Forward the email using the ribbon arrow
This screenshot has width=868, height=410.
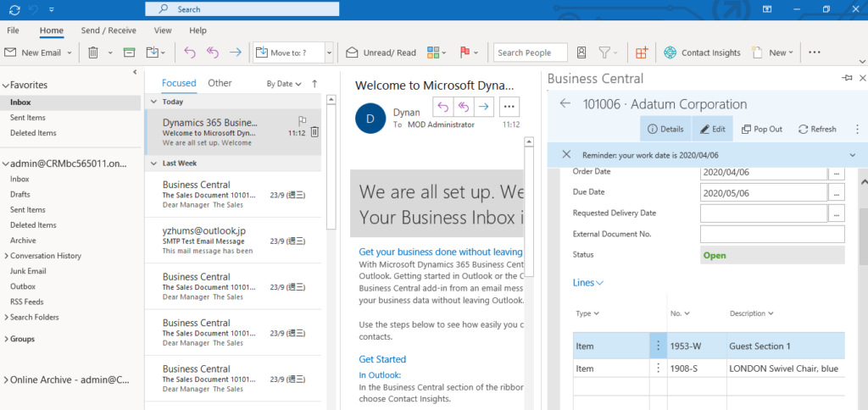(x=235, y=53)
